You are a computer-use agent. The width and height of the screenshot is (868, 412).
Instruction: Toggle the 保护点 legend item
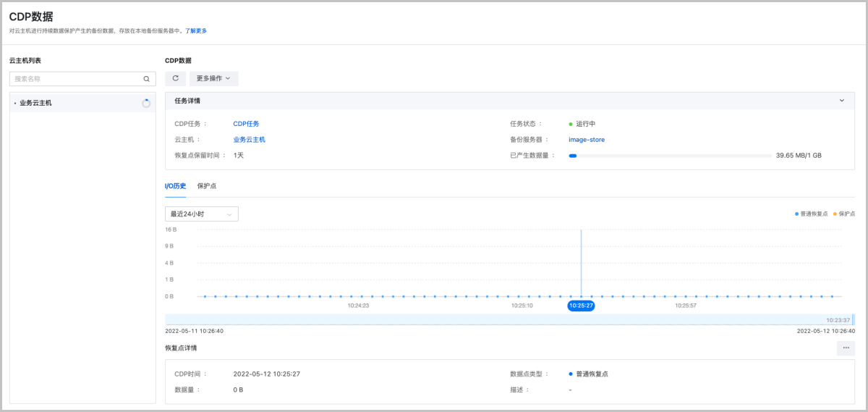pos(844,214)
